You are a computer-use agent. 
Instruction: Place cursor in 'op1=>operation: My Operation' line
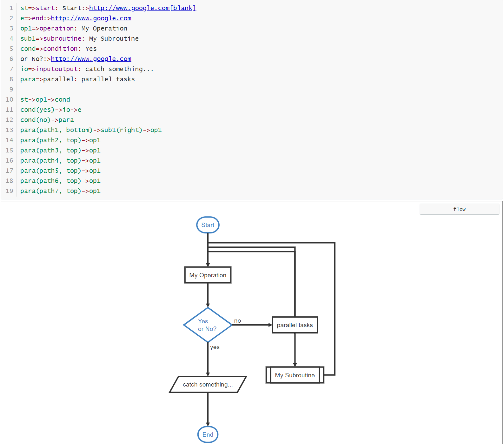[x=74, y=28]
